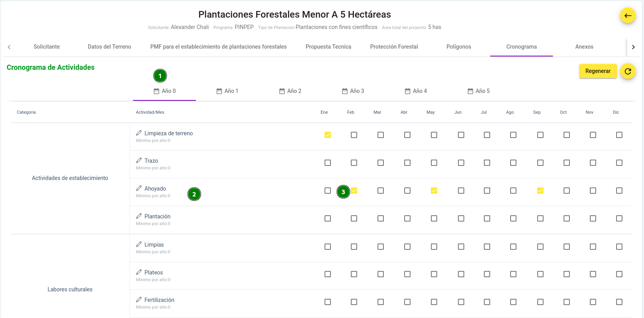The width and height of the screenshot is (644, 318).
Task: Open the Limpias activity label
Action: [x=154, y=245]
